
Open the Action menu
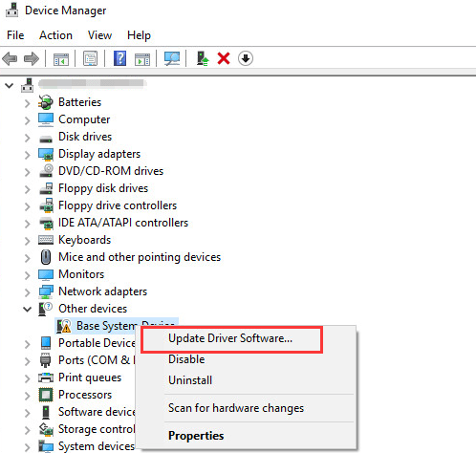pyautogui.click(x=55, y=35)
